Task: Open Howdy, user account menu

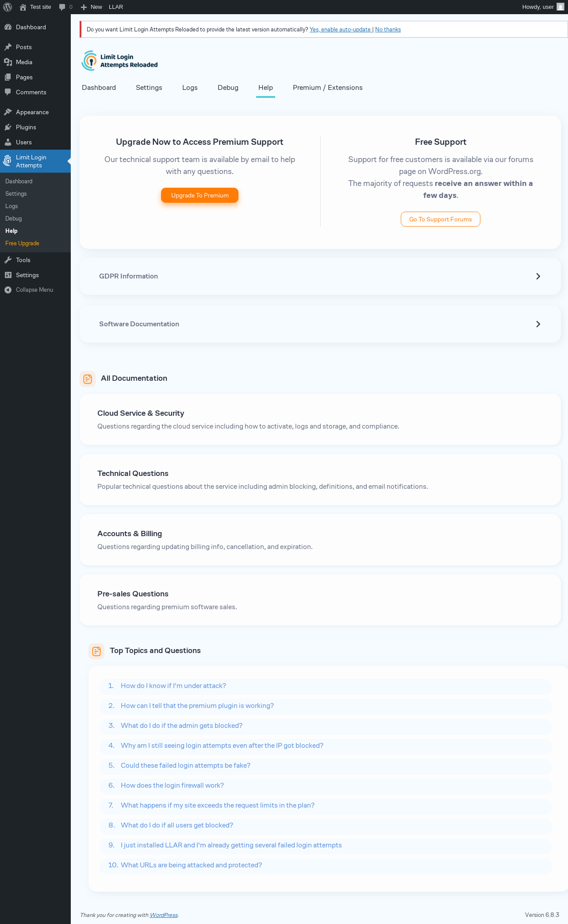Action: [x=543, y=7]
